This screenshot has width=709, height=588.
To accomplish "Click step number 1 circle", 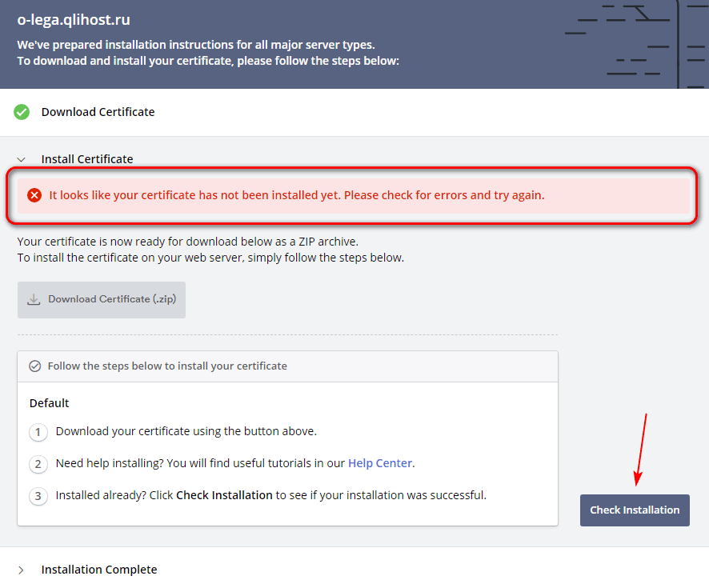I will pyautogui.click(x=38, y=432).
